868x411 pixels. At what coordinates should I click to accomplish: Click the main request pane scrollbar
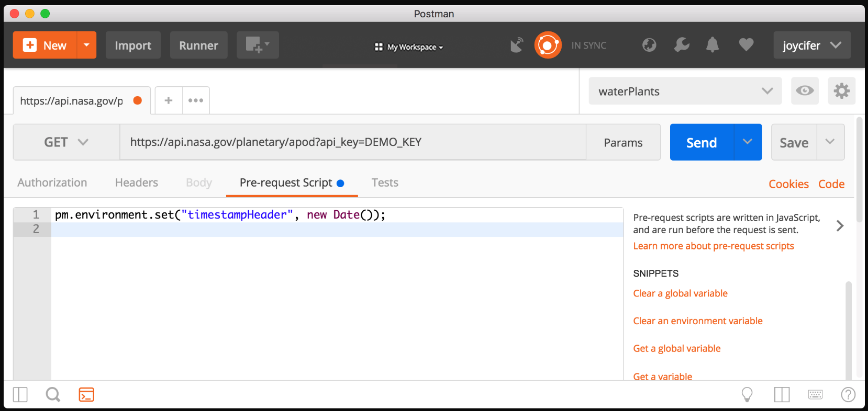tap(859, 170)
